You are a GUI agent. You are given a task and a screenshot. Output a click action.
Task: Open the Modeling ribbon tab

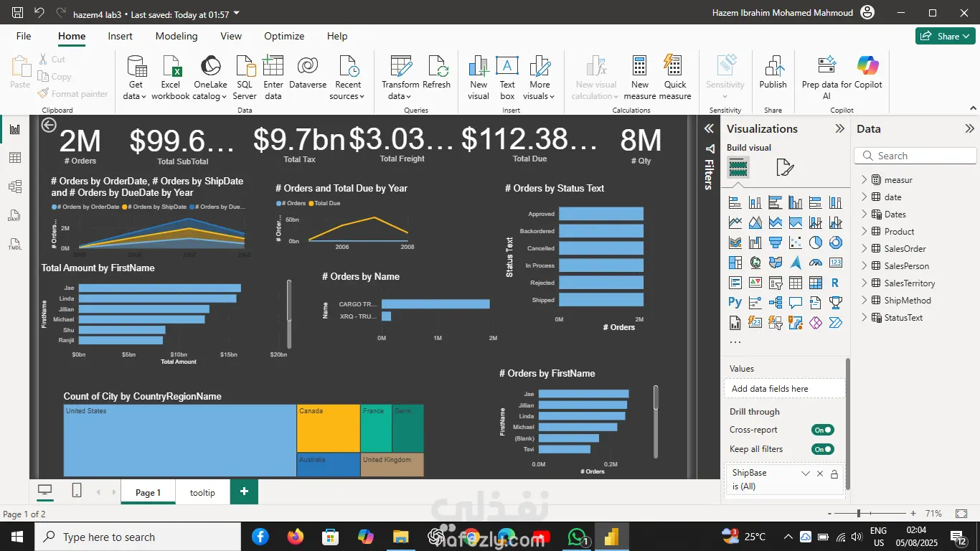(176, 36)
